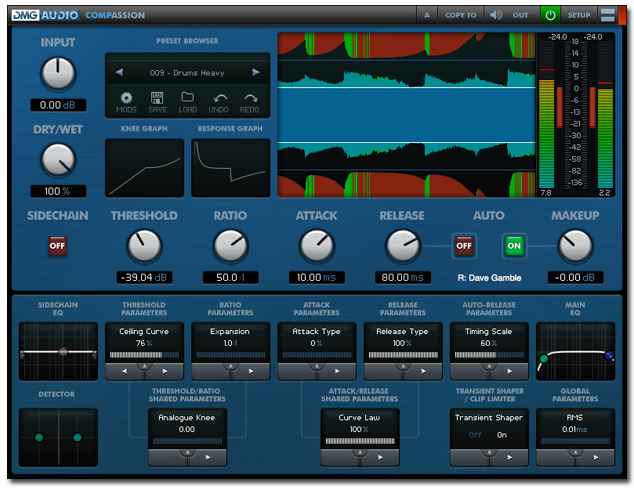Click the Attack 10.00 ms value field
The width and height of the screenshot is (634, 488).
coord(317,277)
